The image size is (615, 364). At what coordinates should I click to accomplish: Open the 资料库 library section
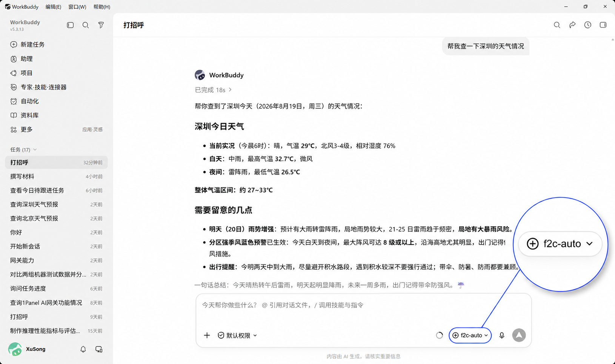pos(57,115)
